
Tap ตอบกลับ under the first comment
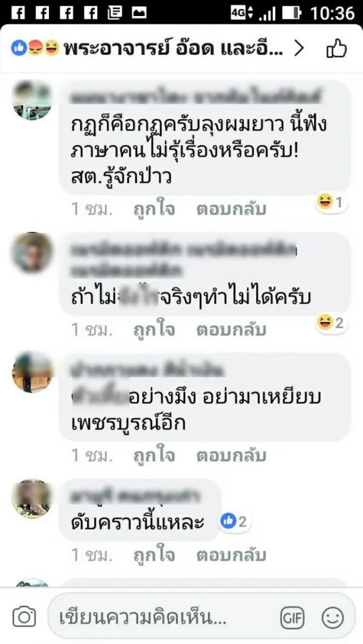click(x=231, y=209)
